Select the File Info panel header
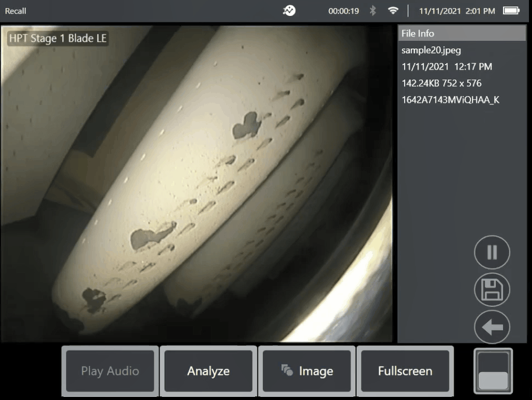 [462, 33]
